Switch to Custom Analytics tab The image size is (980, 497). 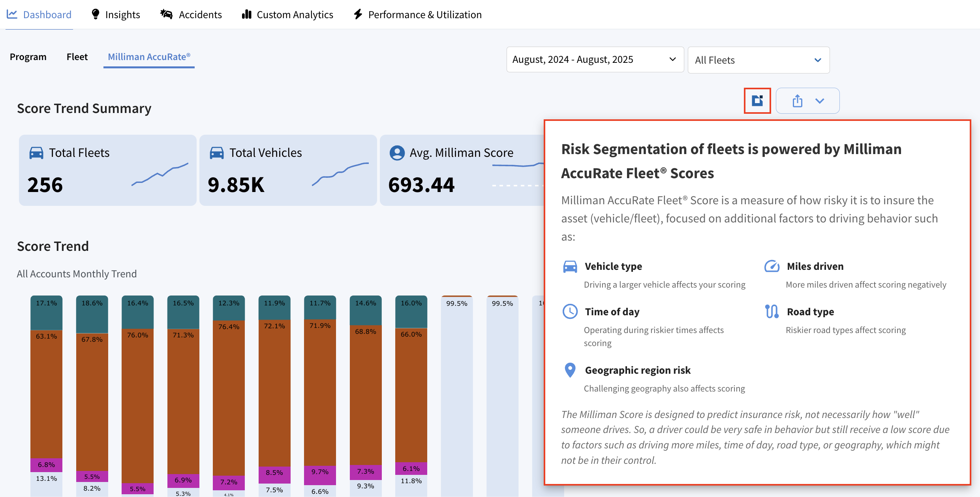pyautogui.click(x=287, y=15)
